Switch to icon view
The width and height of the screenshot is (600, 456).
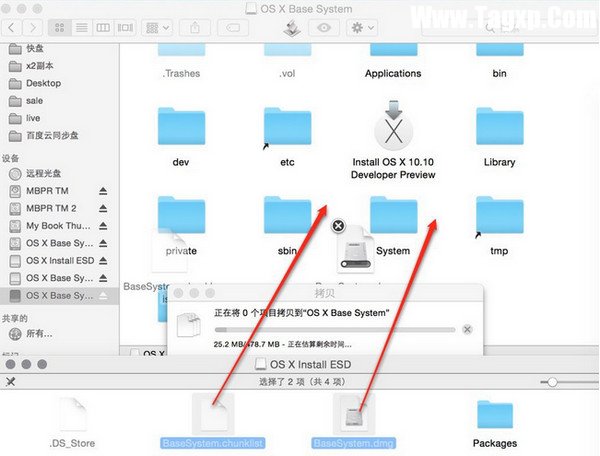tap(60, 28)
